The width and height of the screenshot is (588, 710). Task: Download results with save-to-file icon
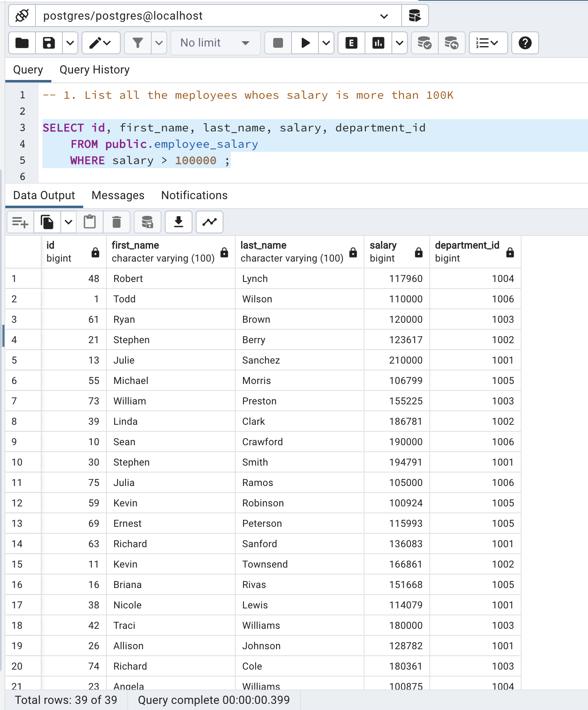(178, 222)
